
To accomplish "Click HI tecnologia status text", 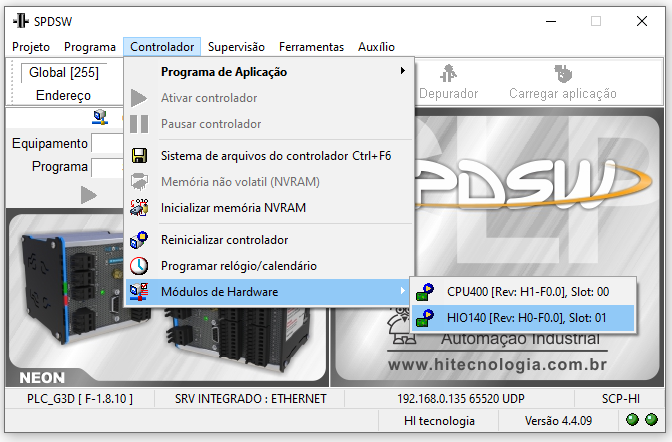I will pyautogui.click(x=439, y=421).
